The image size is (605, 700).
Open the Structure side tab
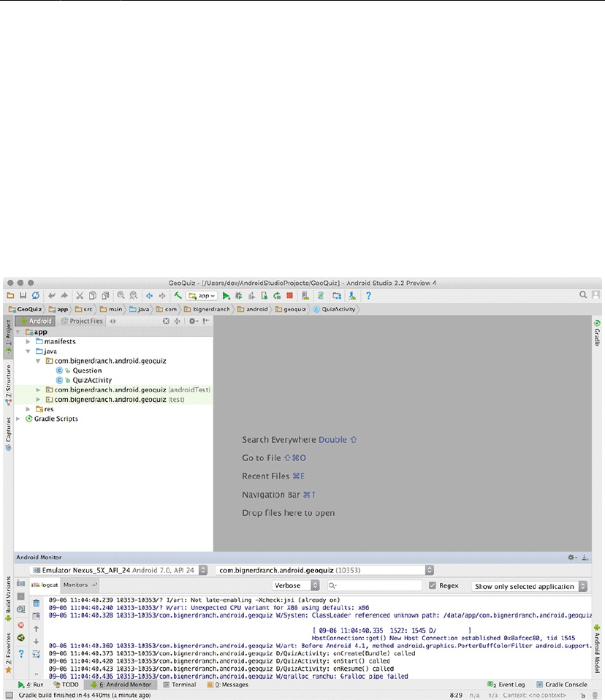coord(8,385)
